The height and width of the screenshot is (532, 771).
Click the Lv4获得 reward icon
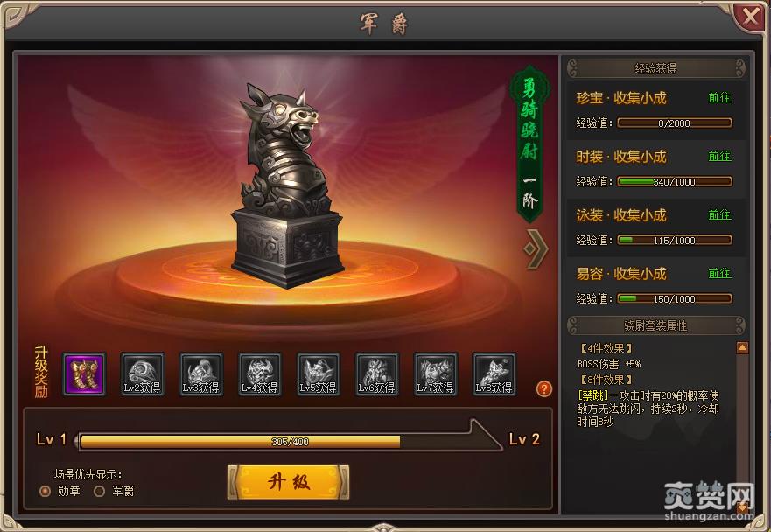point(260,374)
